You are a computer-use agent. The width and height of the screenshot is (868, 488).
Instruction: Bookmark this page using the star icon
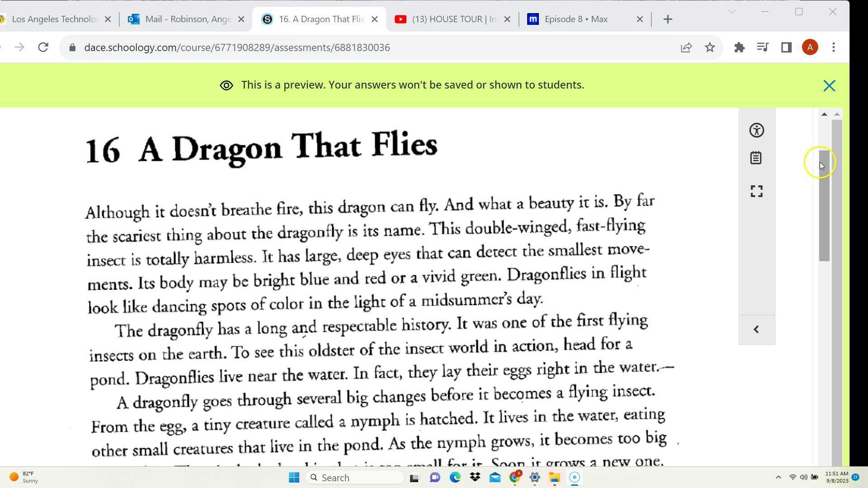coord(710,47)
